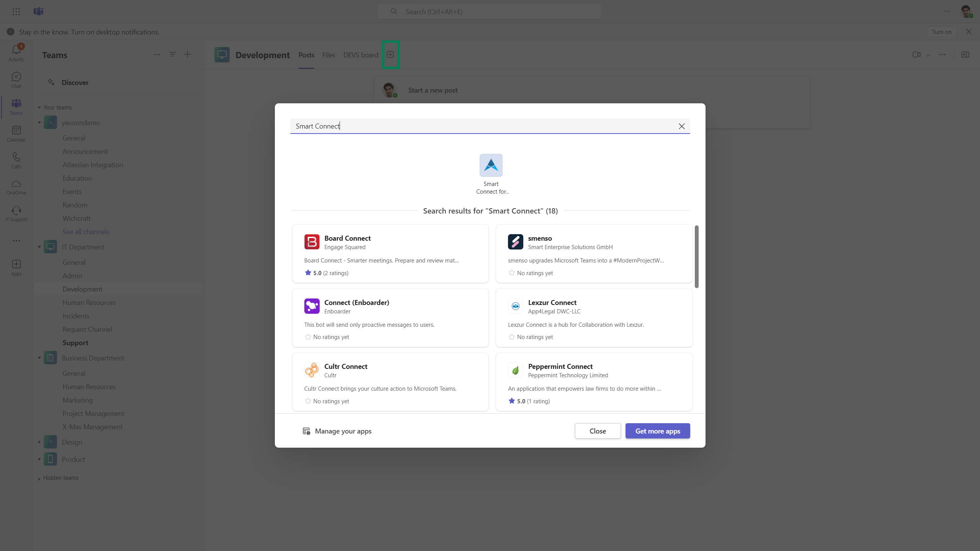Click Turn on desktop notifications

pyautogui.click(x=941, y=32)
